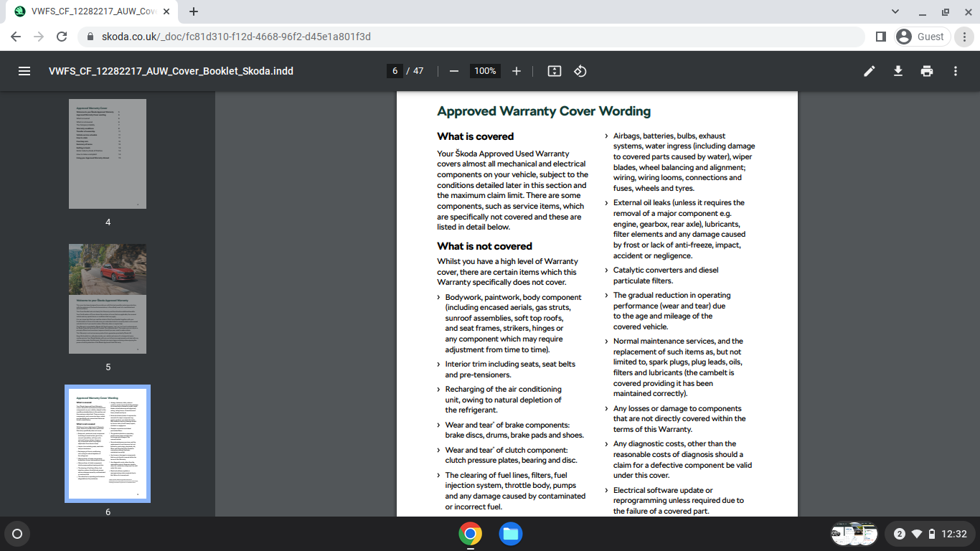Toggle the browser side panel

click(x=881, y=37)
